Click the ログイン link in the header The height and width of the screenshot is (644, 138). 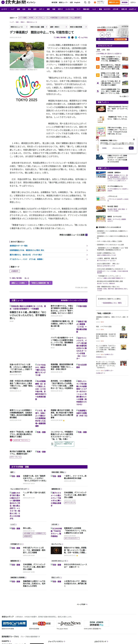point(133,2)
